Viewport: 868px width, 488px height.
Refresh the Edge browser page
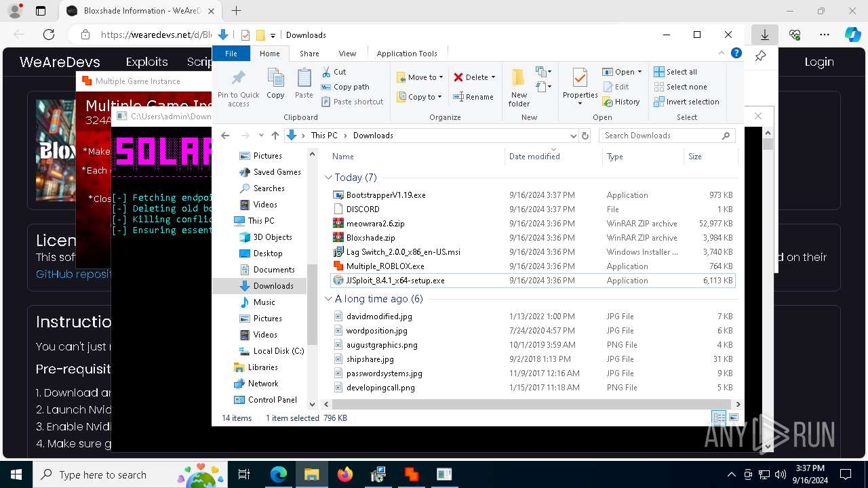[x=49, y=35]
